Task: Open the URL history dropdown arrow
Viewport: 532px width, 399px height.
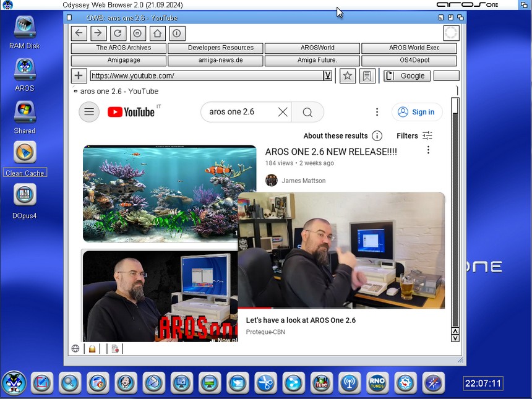Action: tap(327, 76)
